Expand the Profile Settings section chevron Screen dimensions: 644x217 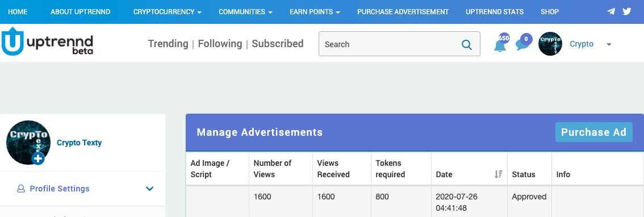click(x=150, y=189)
